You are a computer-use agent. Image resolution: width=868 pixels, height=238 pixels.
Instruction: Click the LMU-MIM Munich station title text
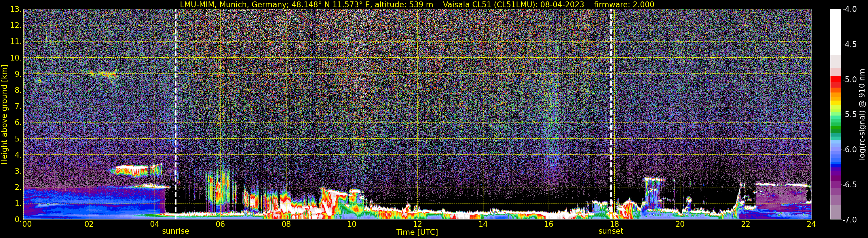306,4
